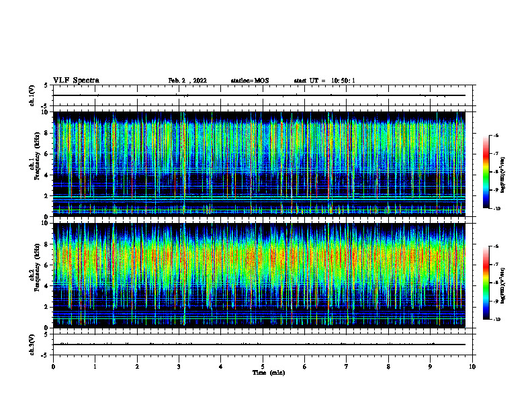This screenshot has width=532, height=411.
Task: Click the date text "Feb. 2 , 2022"
Action: pyautogui.click(x=187, y=81)
